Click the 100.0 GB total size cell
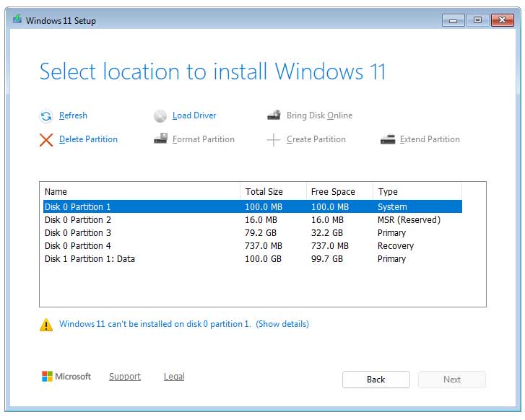The width and height of the screenshot is (525, 420). 263,259
